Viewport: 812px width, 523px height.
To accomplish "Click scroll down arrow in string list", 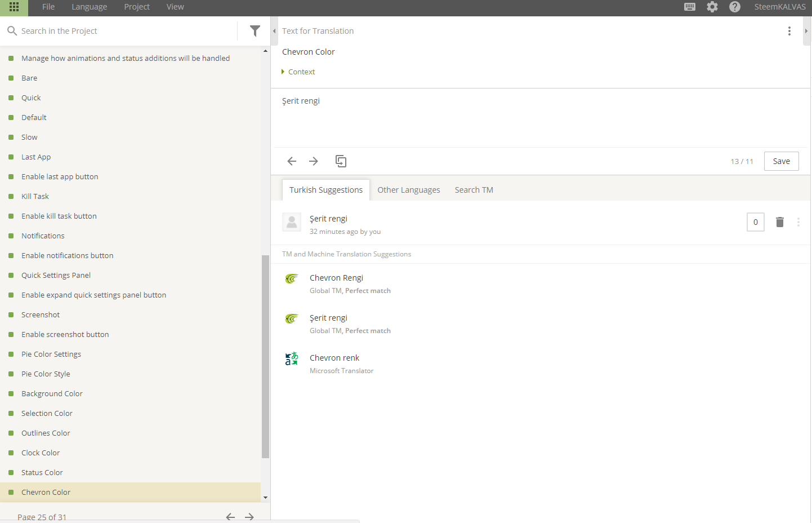I will click(x=265, y=498).
